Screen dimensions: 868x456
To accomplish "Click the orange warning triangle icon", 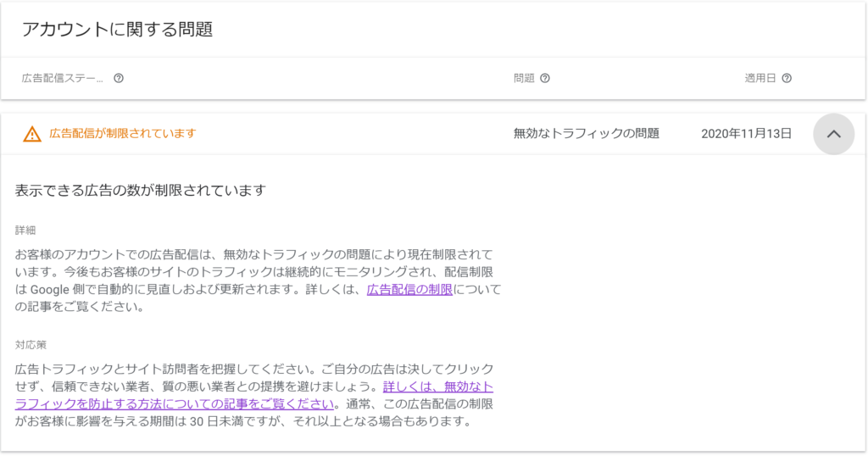I will click(x=32, y=134).
